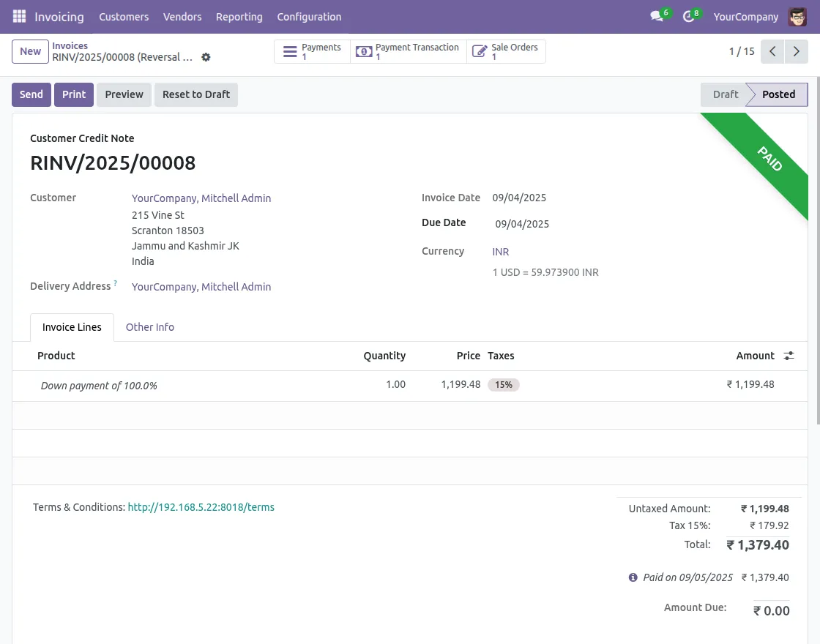Open column settings adjust icon in Amount header
Image resolution: width=820 pixels, height=644 pixels.
789,356
